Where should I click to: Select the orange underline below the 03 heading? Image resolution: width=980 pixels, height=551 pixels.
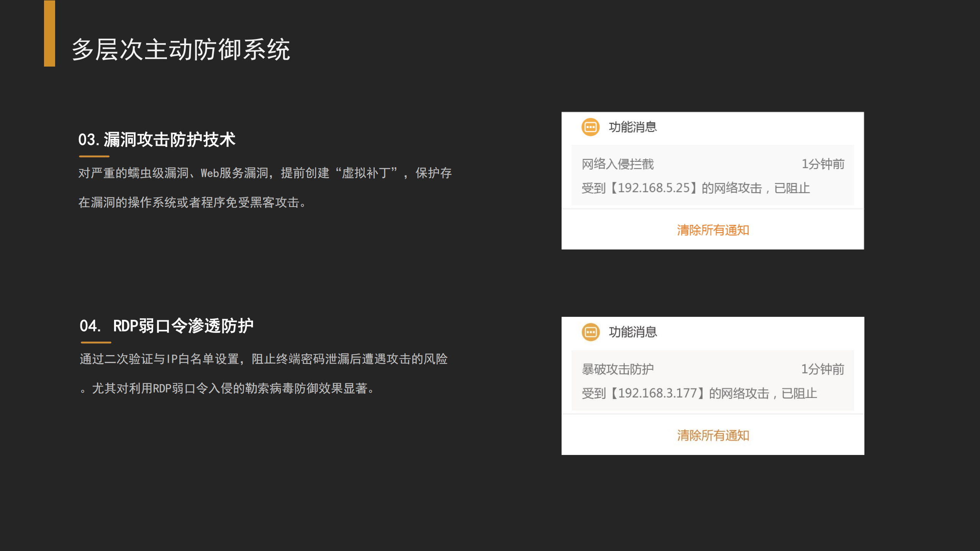(94, 156)
